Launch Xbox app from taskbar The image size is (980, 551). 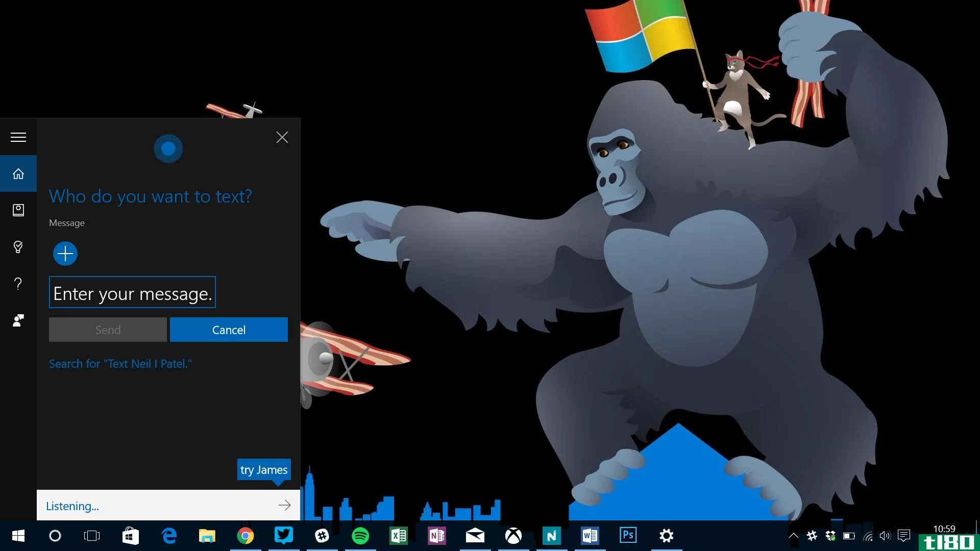tap(513, 536)
